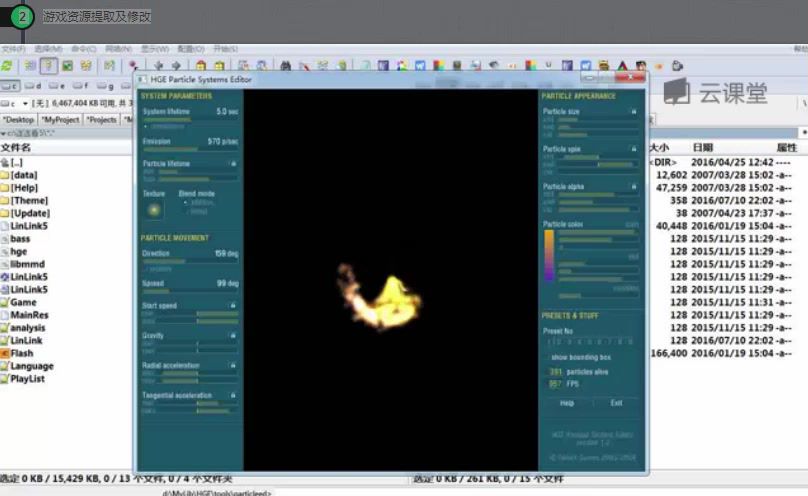Sort by the 文件名 column header
Viewport: 808px width, 496px height.
coord(15,148)
